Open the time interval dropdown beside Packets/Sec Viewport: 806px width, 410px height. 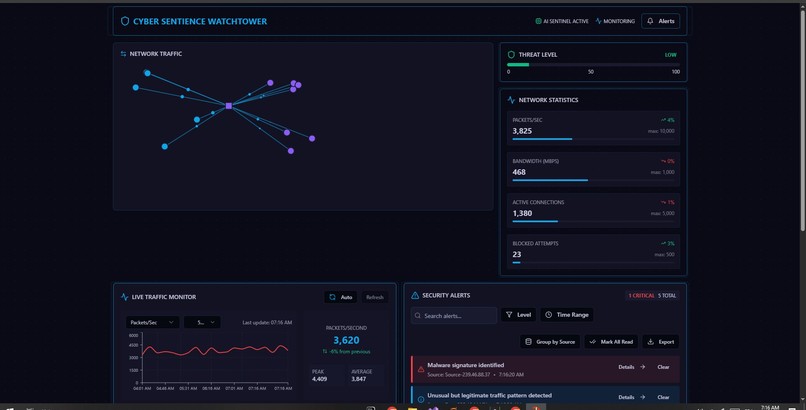click(x=202, y=322)
